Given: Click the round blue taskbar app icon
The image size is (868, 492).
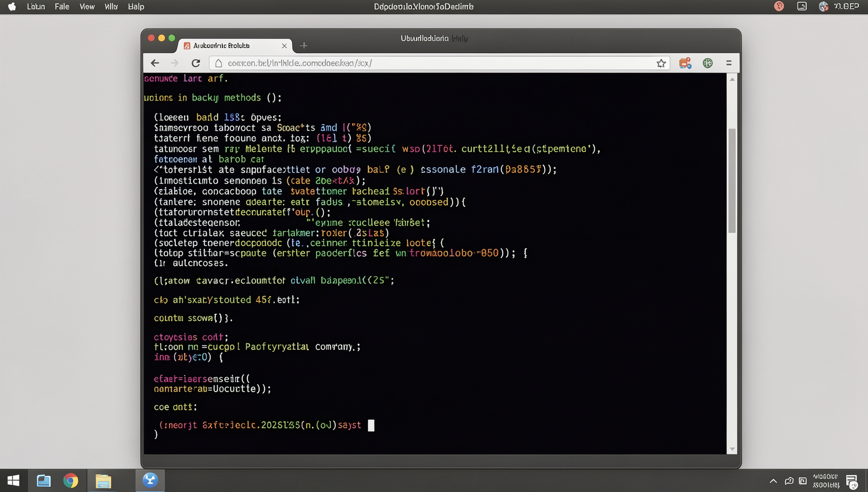Looking at the screenshot, I should [x=150, y=480].
